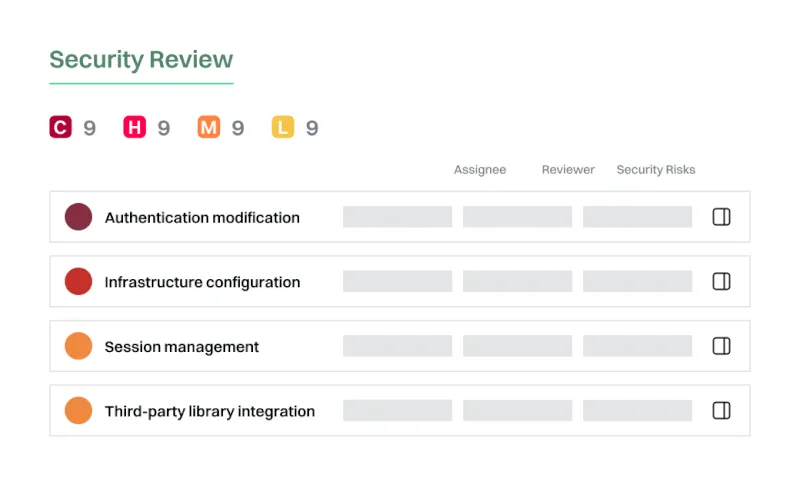This screenshot has height=495, width=800.
Task: Click count 9 next to High badge
Action: pyautogui.click(x=164, y=128)
